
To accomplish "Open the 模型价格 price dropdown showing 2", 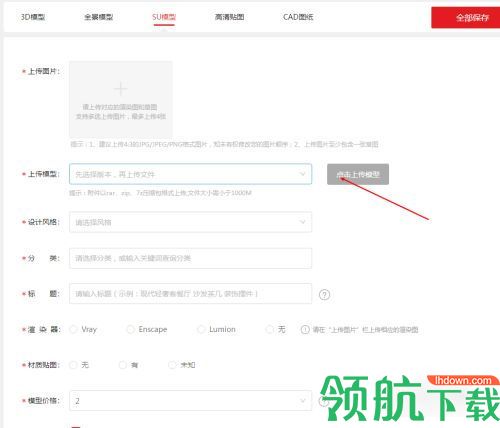I will [x=190, y=401].
